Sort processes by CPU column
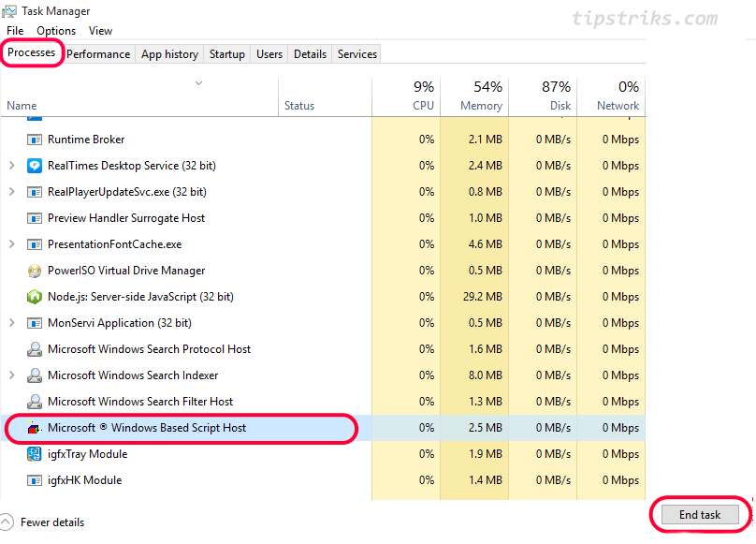 point(406,96)
